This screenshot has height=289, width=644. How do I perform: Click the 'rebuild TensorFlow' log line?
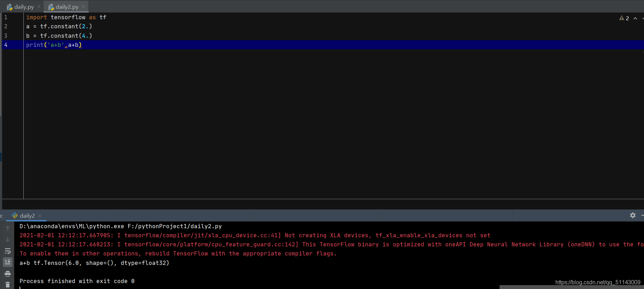(x=178, y=253)
